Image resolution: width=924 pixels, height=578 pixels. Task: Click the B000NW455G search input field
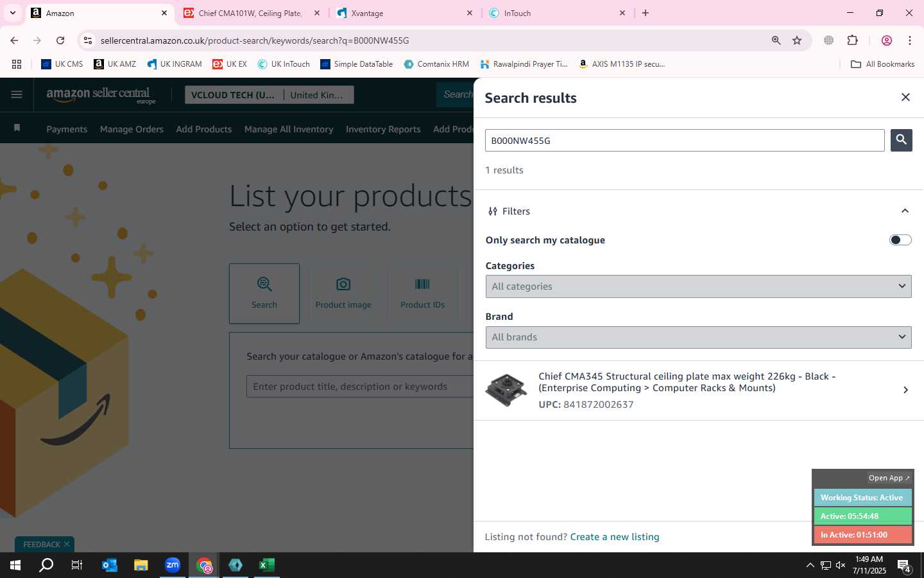click(x=685, y=141)
